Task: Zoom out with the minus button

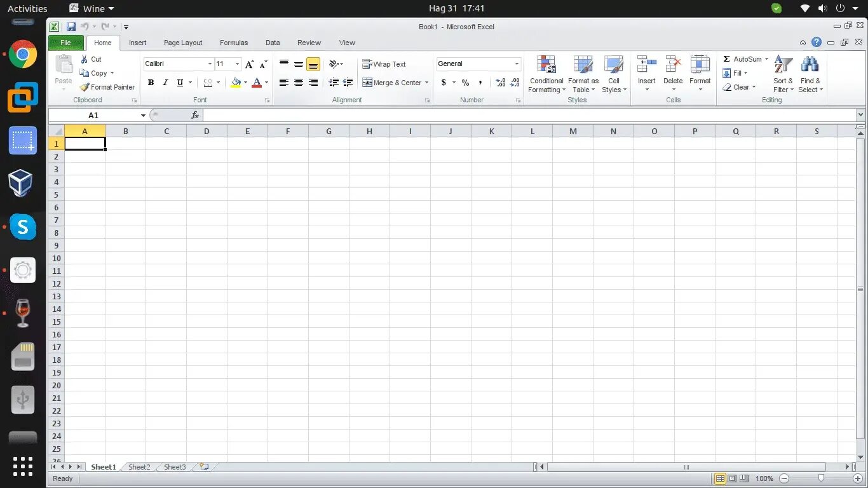Action: coord(784,478)
